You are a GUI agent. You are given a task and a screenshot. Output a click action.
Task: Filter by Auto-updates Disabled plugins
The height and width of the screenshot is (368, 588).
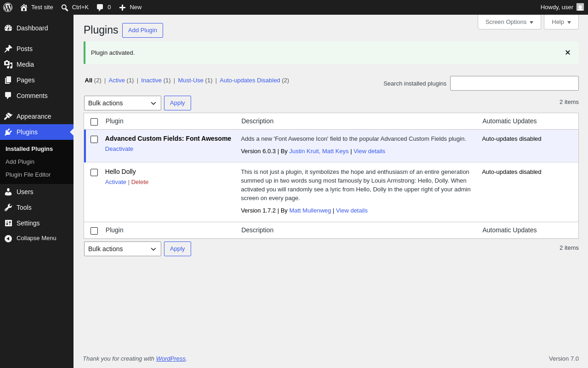250,80
